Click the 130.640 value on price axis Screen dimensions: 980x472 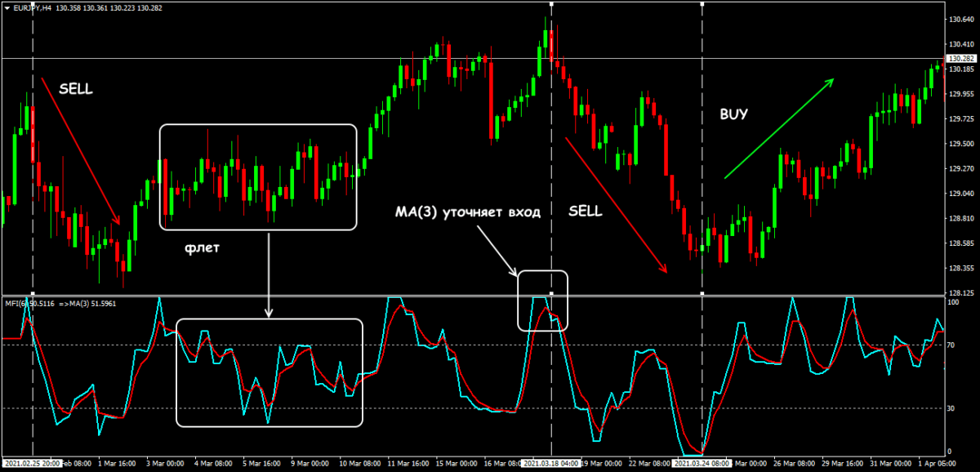(x=960, y=20)
